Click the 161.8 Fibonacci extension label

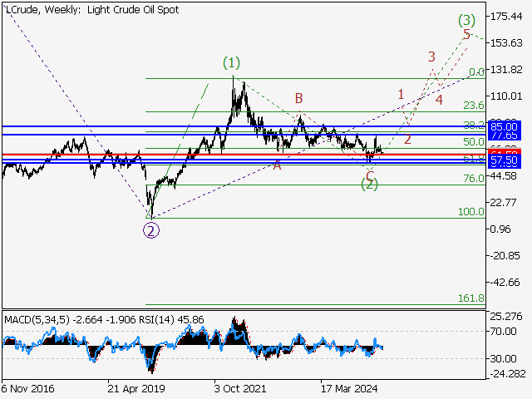tap(471, 298)
